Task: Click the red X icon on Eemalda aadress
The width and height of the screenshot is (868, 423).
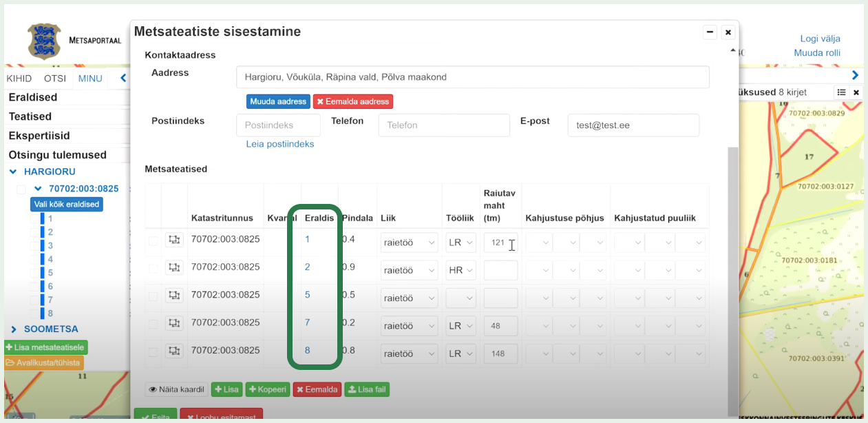Action: coord(321,101)
